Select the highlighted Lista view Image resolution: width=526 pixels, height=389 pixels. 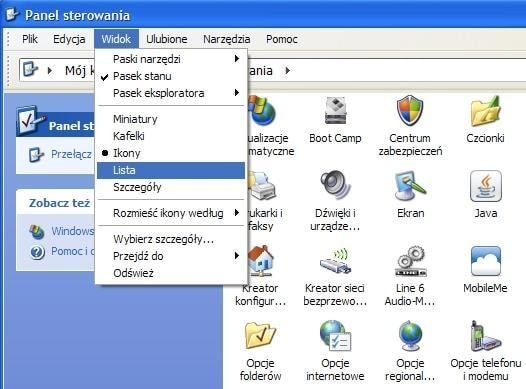point(171,170)
